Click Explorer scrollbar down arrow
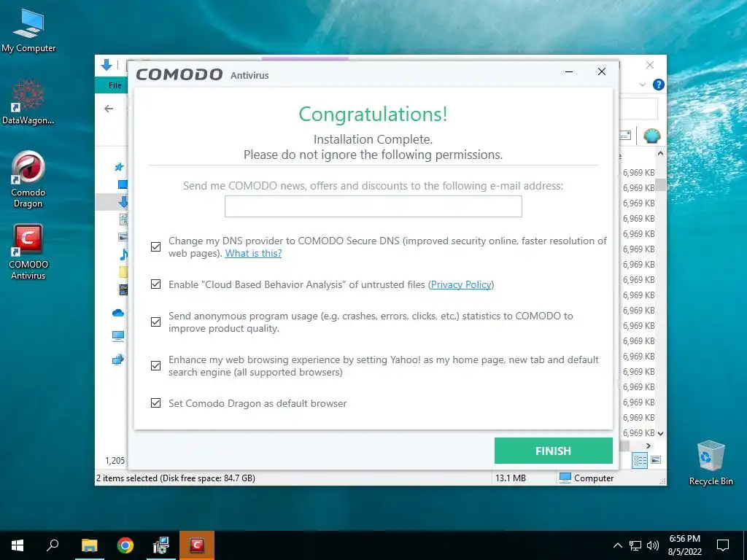747x560 pixels. (x=660, y=433)
